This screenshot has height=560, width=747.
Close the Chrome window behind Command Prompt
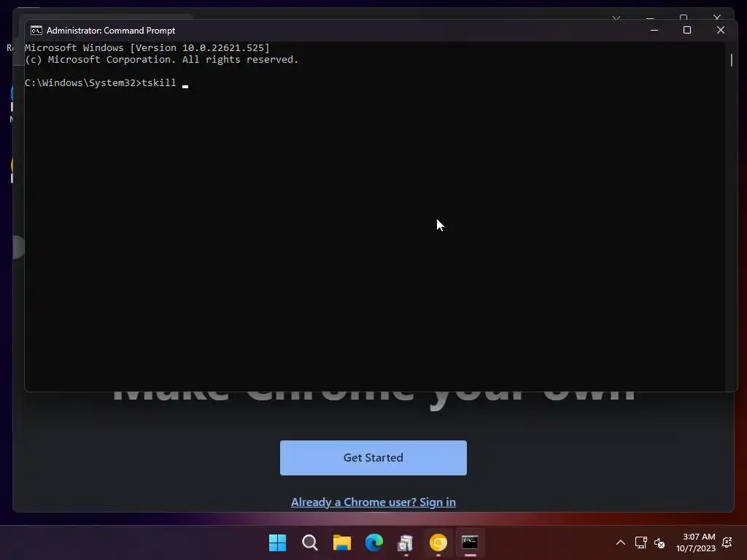pyautogui.click(x=717, y=17)
